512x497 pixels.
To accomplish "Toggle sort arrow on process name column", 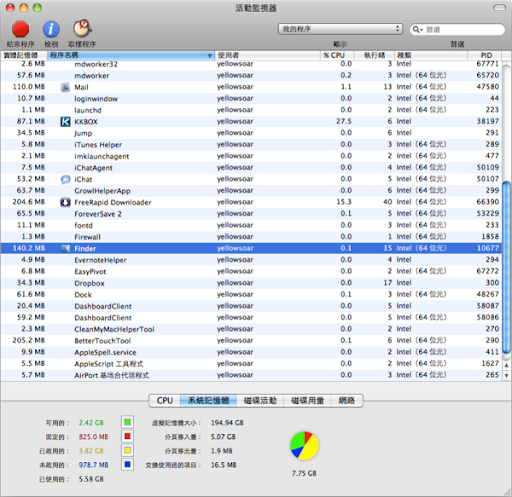I will [x=210, y=55].
